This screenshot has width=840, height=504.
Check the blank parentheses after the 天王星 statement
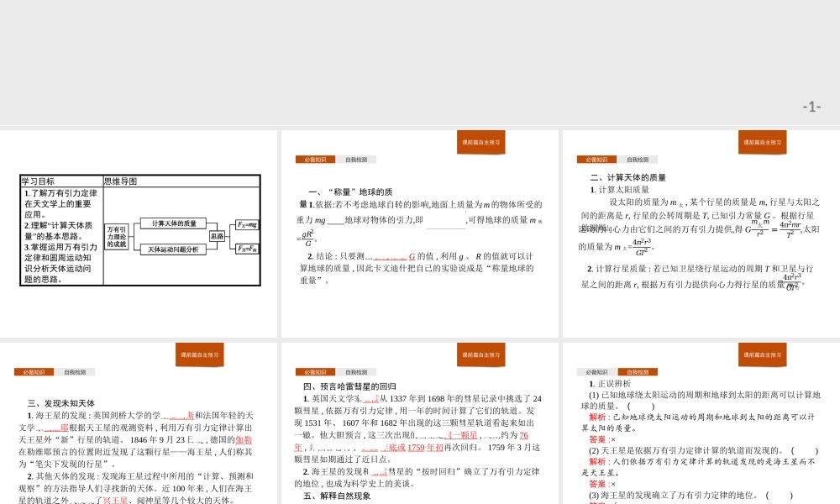[805, 450]
